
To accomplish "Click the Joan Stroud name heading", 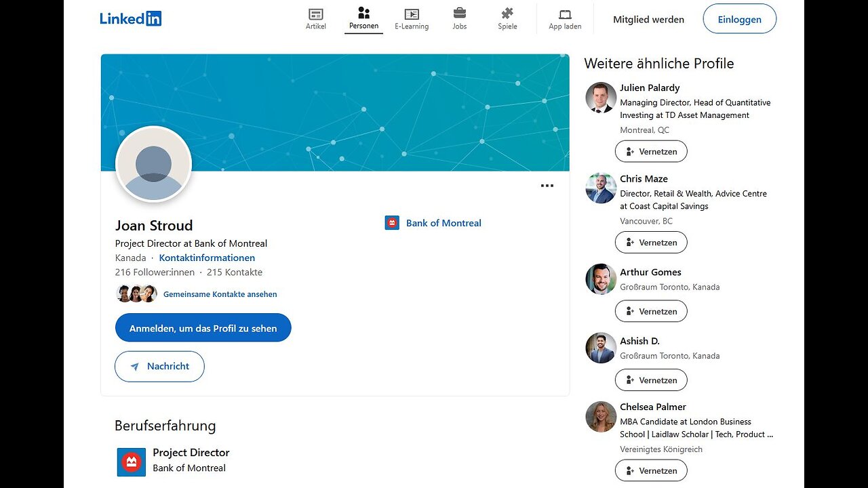I will pyautogui.click(x=154, y=225).
